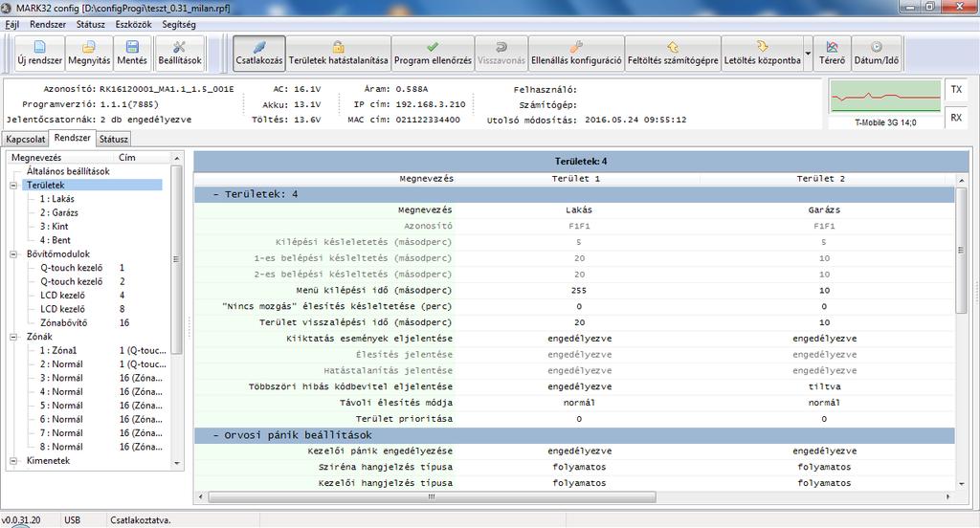
Task: Open a file with Megnyitás icon
Action: click(x=89, y=54)
